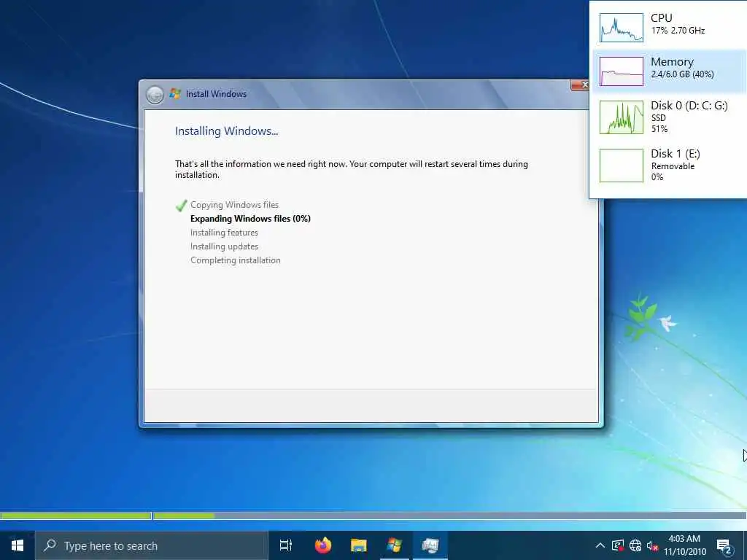This screenshot has width=747, height=560.
Task: Show hidden system tray icons
Action: click(x=600, y=545)
